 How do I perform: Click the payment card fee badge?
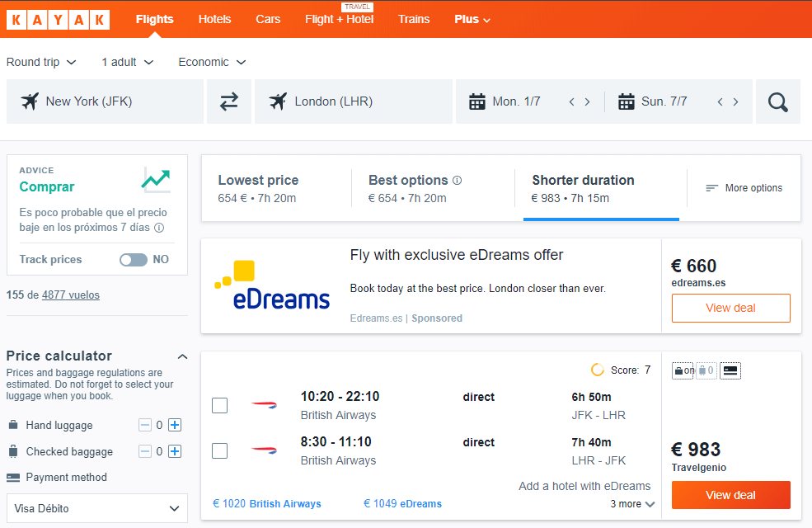coord(730,370)
